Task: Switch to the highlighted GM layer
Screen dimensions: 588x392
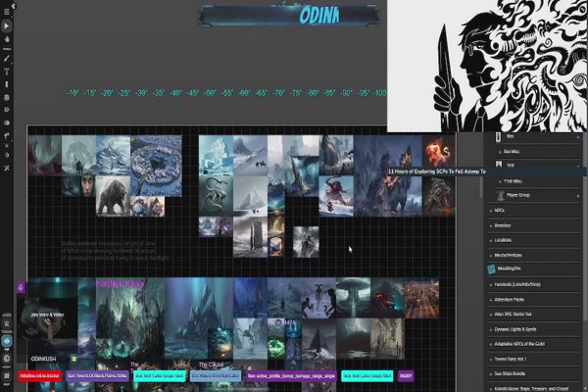Action: pos(7,341)
